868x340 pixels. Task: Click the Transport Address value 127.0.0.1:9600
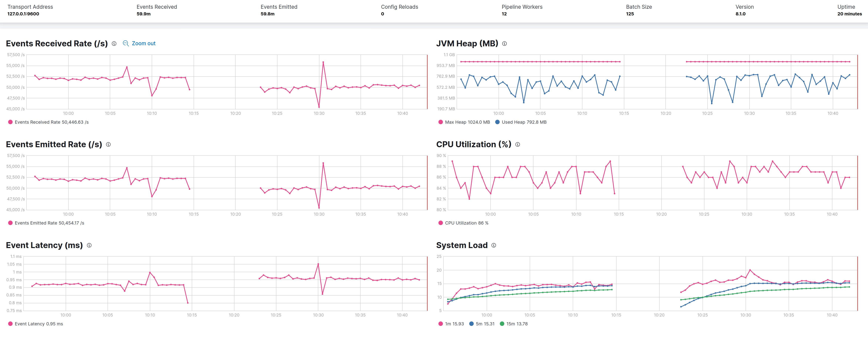[23, 14]
